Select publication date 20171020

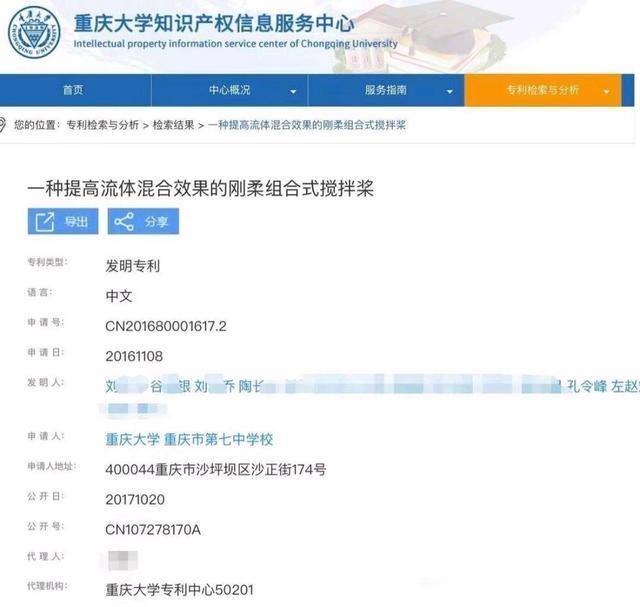(135, 500)
